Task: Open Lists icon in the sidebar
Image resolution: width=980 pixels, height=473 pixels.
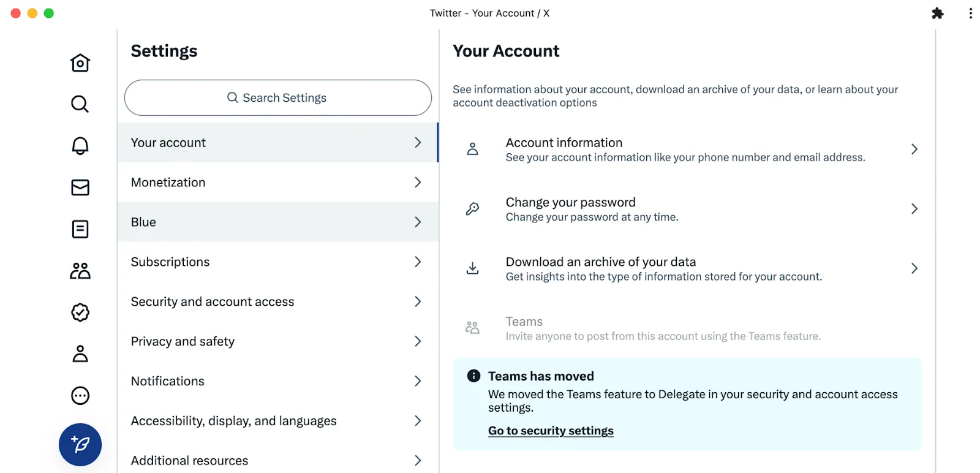Action: (x=80, y=229)
